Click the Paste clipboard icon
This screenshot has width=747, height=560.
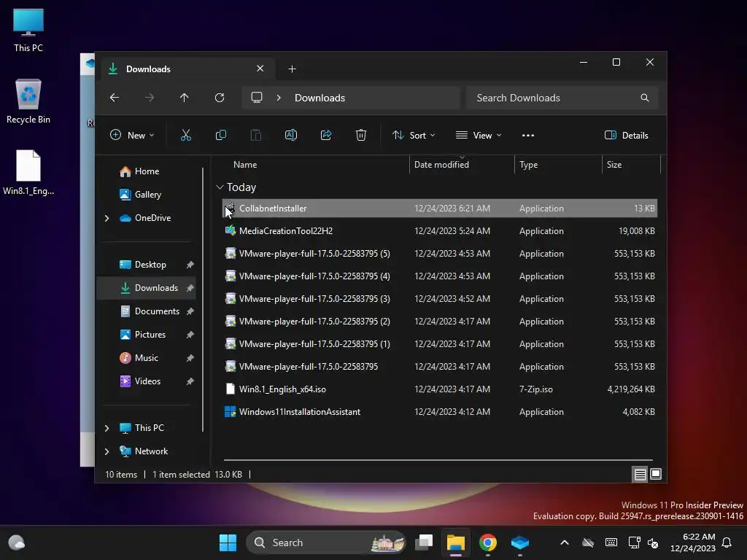tap(256, 135)
